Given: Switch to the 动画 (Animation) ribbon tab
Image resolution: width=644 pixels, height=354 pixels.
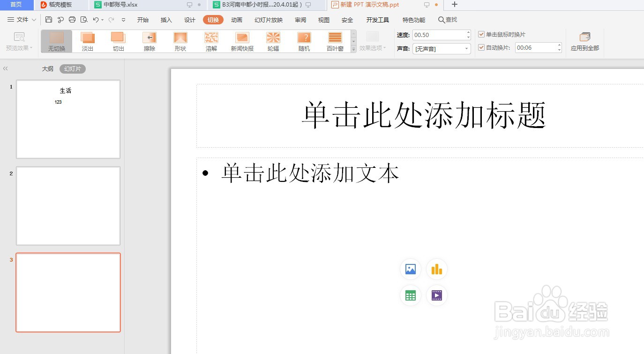Looking at the screenshot, I should (x=237, y=20).
